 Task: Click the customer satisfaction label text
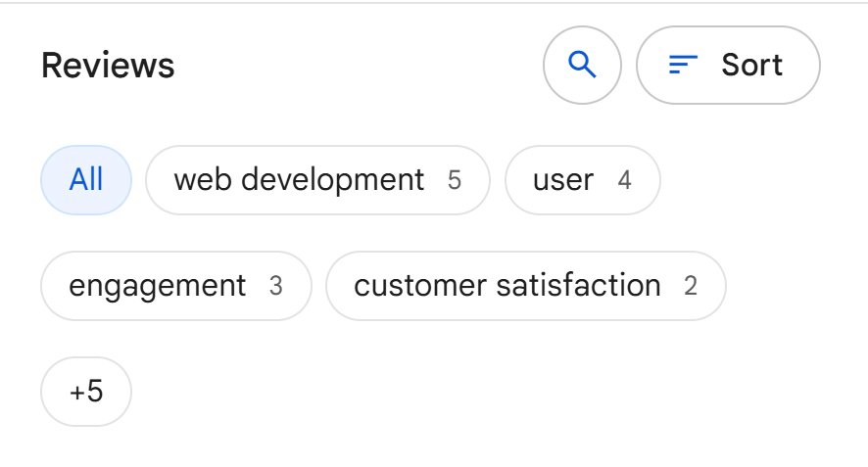[x=507, y=286]
